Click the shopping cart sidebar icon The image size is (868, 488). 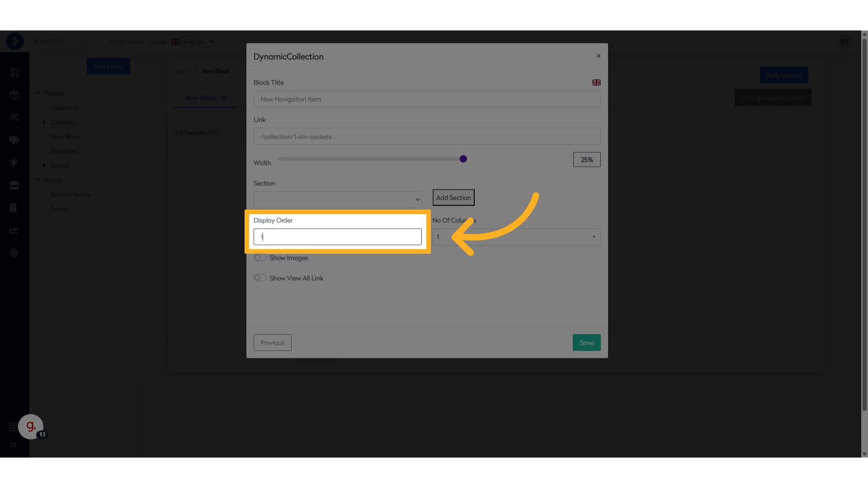click(x=14, y=72)
